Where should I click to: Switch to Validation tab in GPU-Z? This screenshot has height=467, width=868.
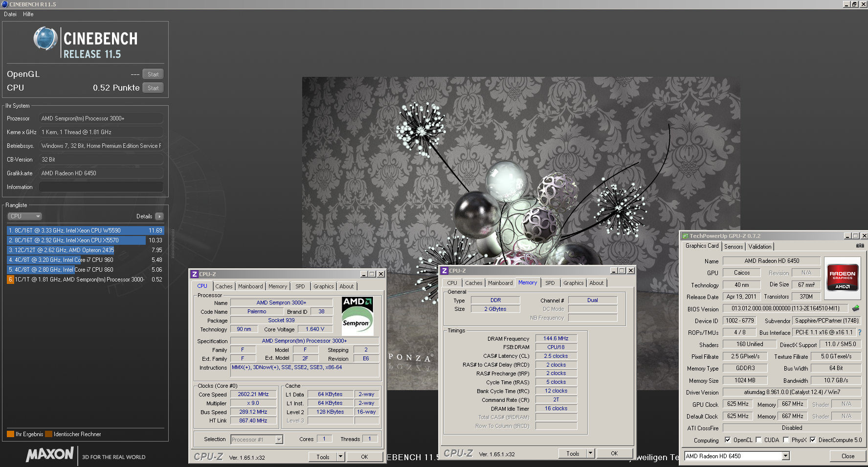pos(760,247)
